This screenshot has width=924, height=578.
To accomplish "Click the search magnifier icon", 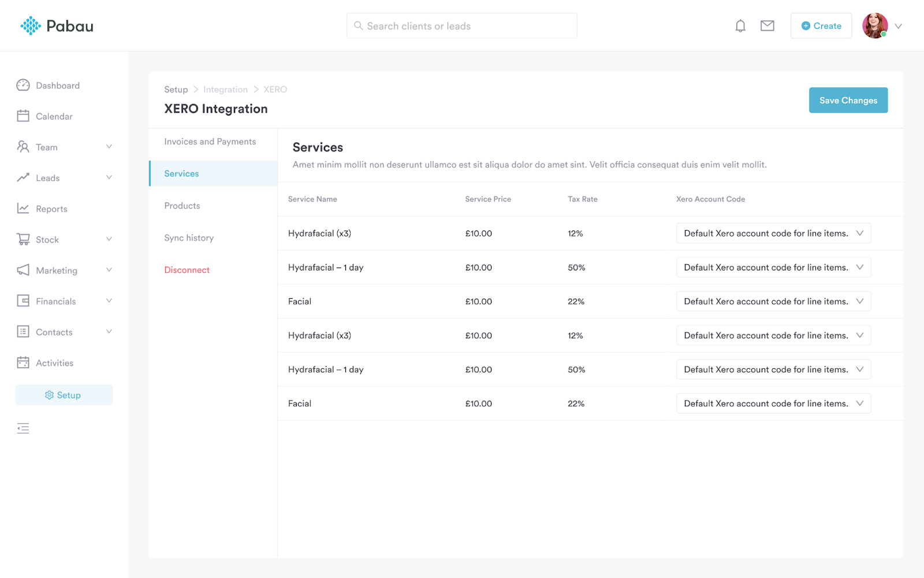I will coord(359,26).
